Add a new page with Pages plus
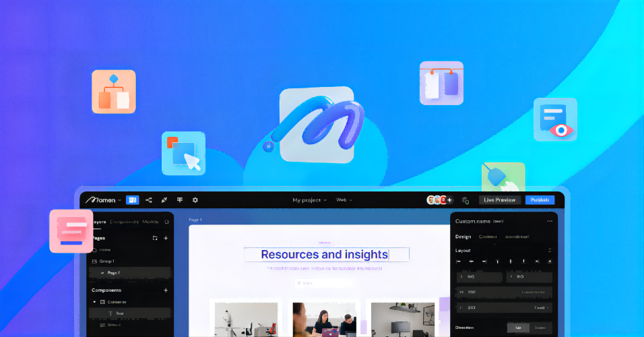The height and width of the screenshot is (337, 644). (166, 238)
